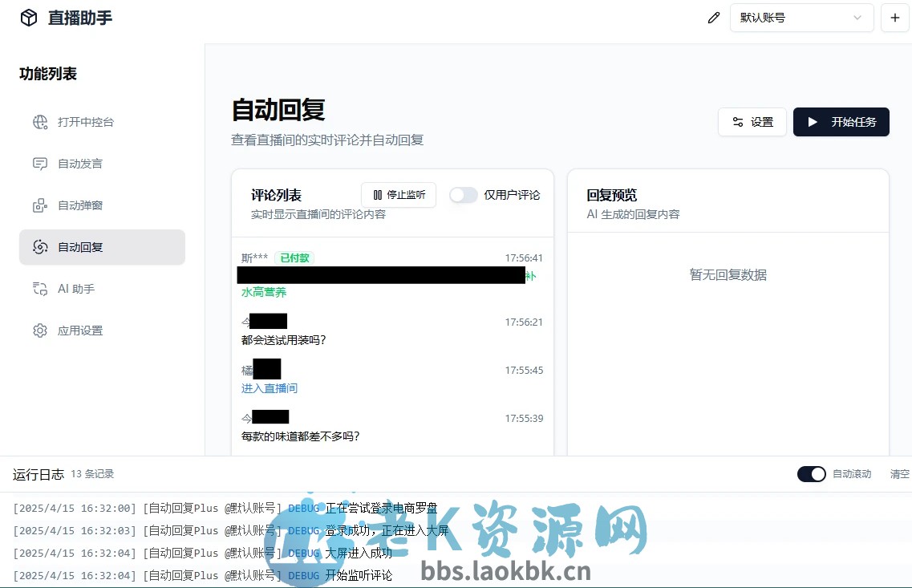Image resolution: width=912 pixels, height=588 pixels.
Task: Click the 回复预览 panel heading
Action: click(612, 196)
